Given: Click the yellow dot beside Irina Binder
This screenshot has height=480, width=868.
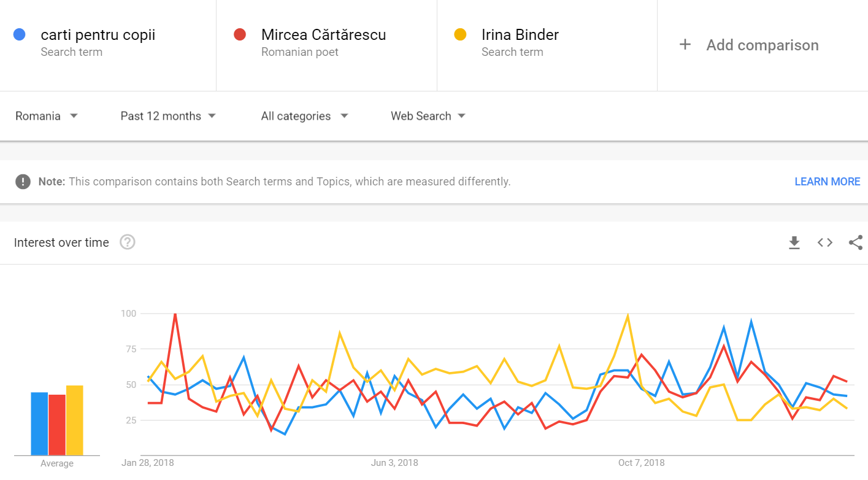Looking at the screenshot, I should coord(460,35).
